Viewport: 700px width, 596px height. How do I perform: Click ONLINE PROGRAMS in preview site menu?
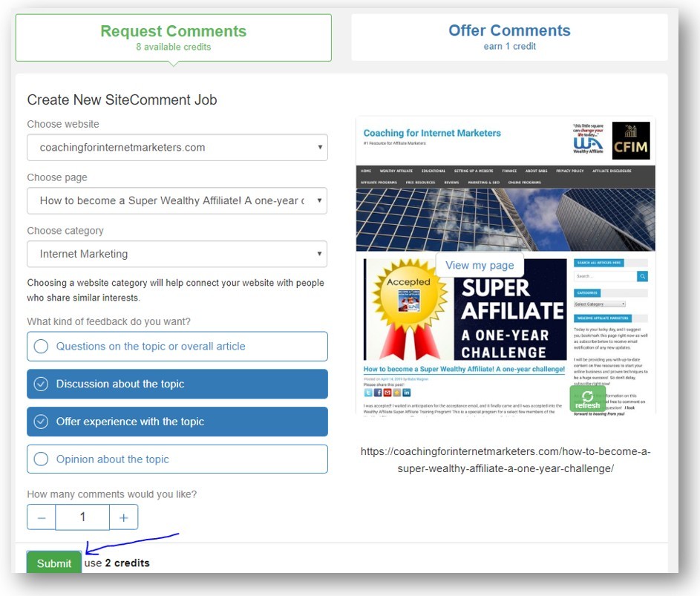525,182
